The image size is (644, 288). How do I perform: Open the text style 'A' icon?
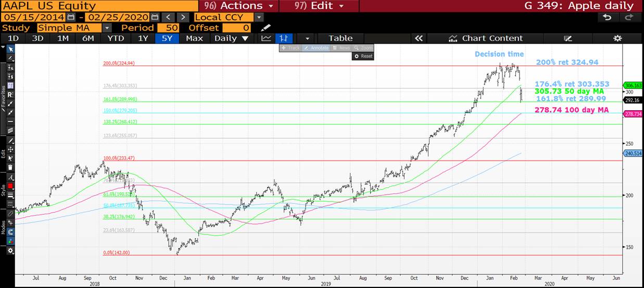click(x=11, y=177)
